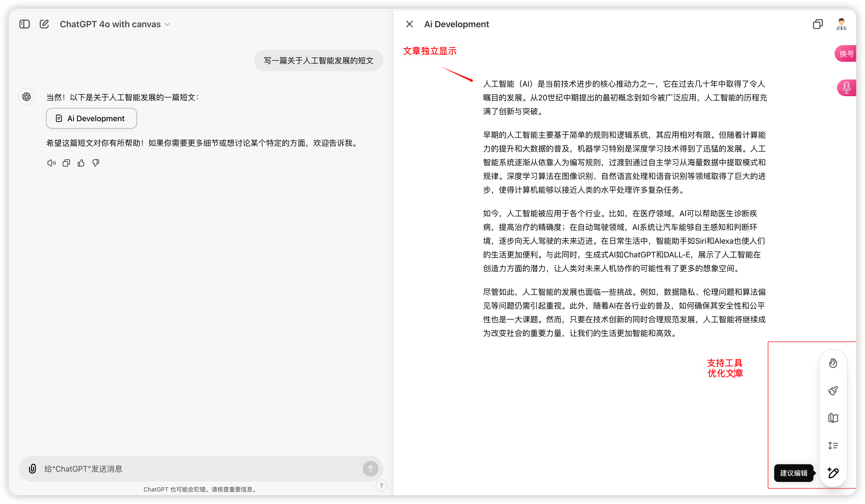Select the suggest edits pencil tool
The image size is (865, 504).
click(833, 473)
